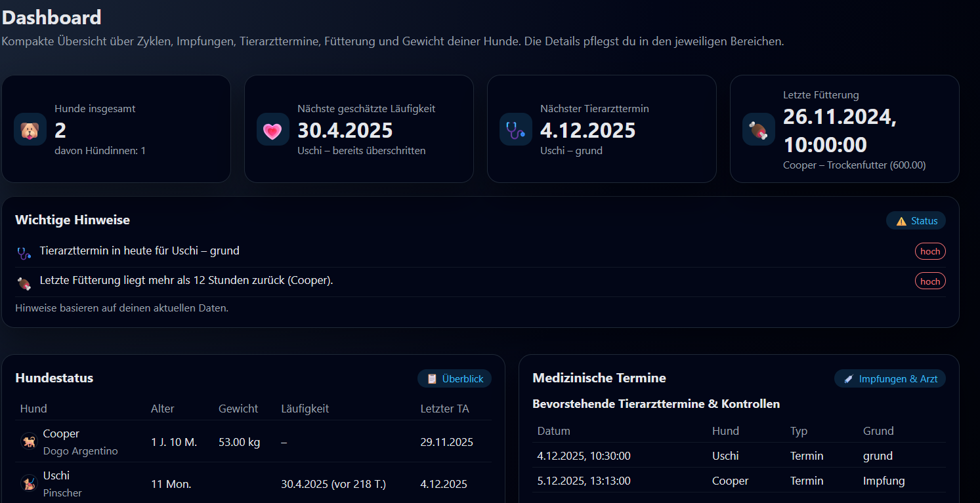Open Impfungen & Arzt from Medizinische Termine
Viewport: 980px width, 503px height.
[889, 378]
